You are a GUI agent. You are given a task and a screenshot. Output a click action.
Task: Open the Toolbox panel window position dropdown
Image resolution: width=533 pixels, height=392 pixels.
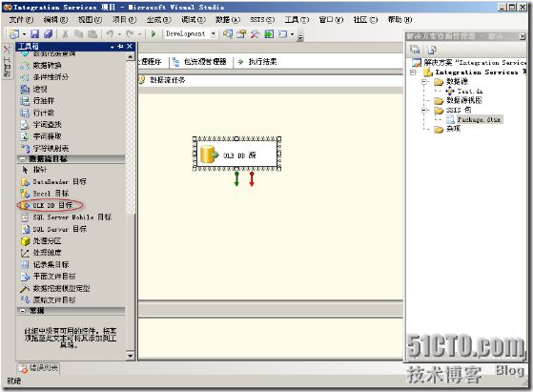point(113,47)
